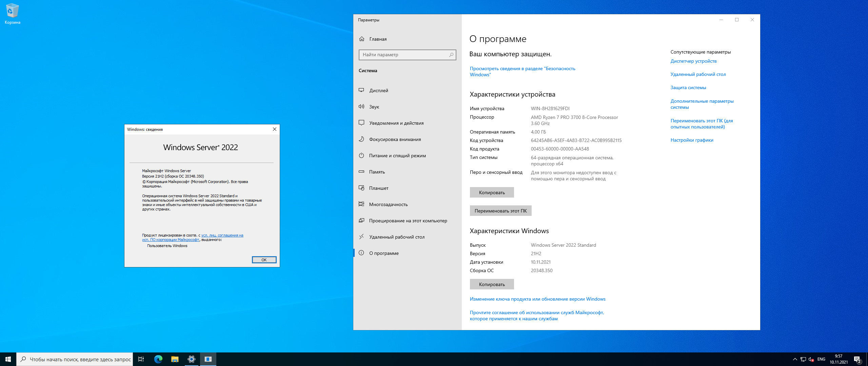Click the Память storage icon

tap(361, 171)
